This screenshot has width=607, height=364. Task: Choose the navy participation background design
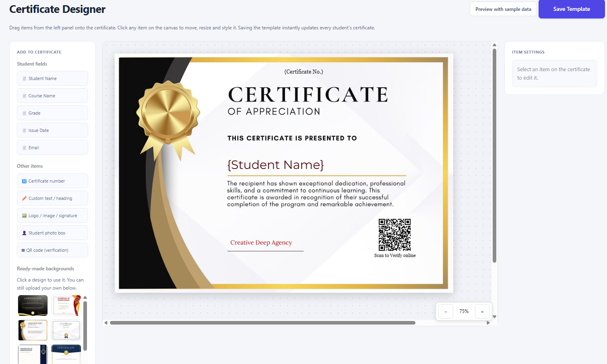pyautogui.click(x=33, y=354)
